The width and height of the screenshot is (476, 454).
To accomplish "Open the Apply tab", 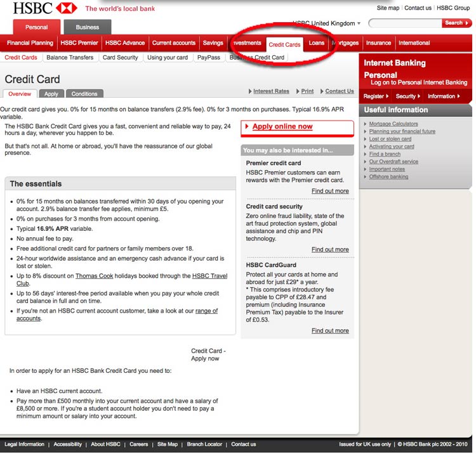I will point(51,94).
